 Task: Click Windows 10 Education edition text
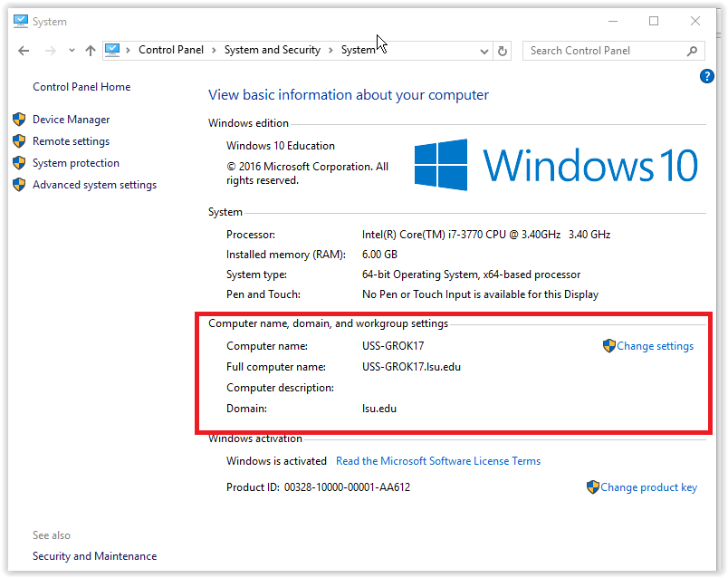point(281,146)
